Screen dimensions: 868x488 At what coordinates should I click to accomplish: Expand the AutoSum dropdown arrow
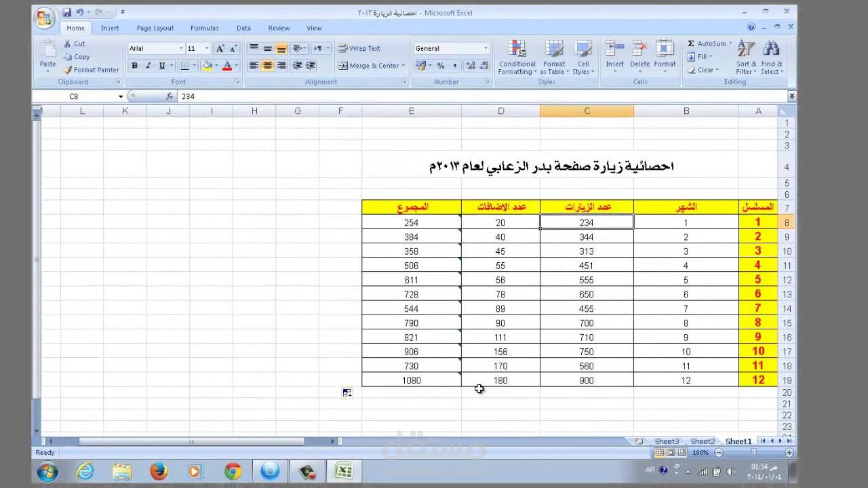730,43
